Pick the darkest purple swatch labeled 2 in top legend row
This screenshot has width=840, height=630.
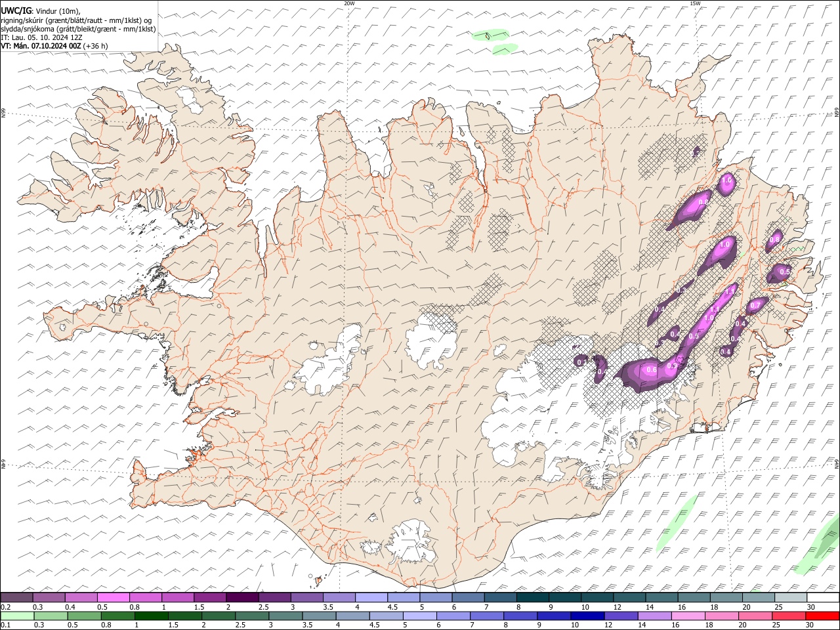click(242, 597)
